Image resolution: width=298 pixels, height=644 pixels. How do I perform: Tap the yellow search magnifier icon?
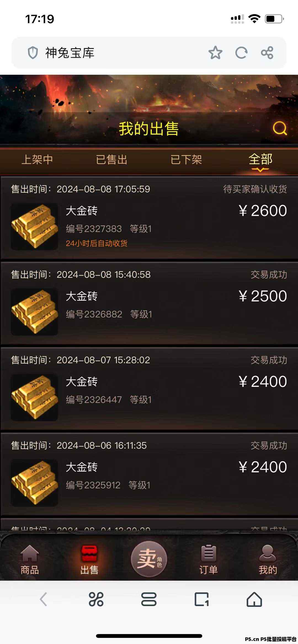point(280,128)
